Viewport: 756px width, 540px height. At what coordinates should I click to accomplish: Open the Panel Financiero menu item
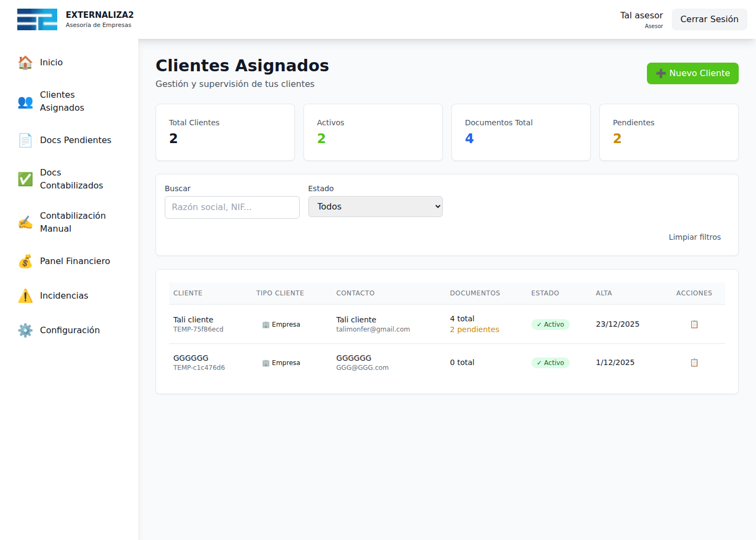(75, 261)
